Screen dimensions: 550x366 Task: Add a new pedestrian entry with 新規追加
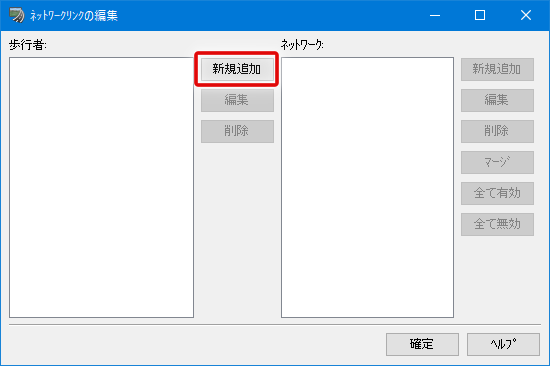tap(237, 69)
